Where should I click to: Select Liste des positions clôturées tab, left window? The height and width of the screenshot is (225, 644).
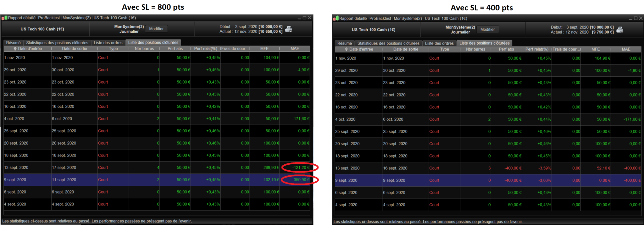[x=153, y=42]
